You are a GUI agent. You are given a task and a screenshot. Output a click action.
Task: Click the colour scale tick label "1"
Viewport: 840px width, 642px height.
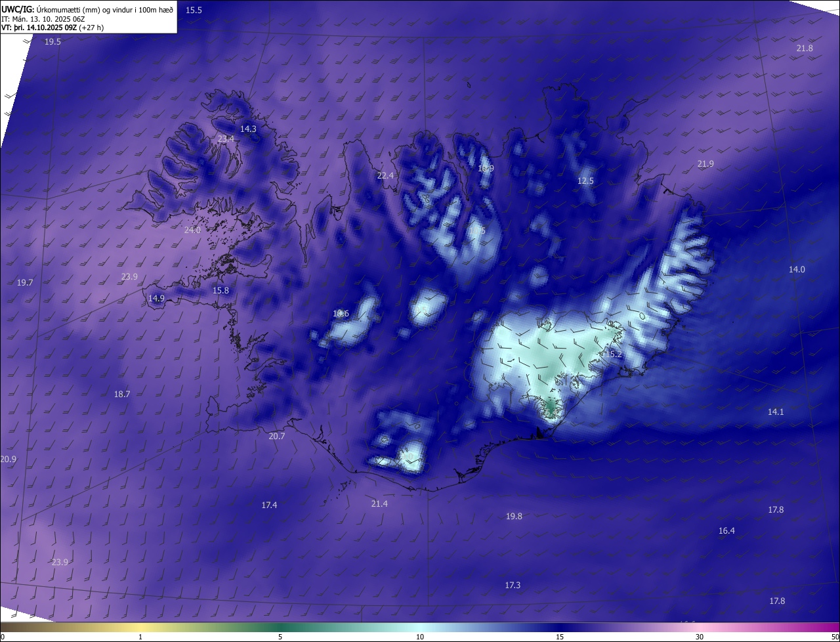tap(140, 637)
